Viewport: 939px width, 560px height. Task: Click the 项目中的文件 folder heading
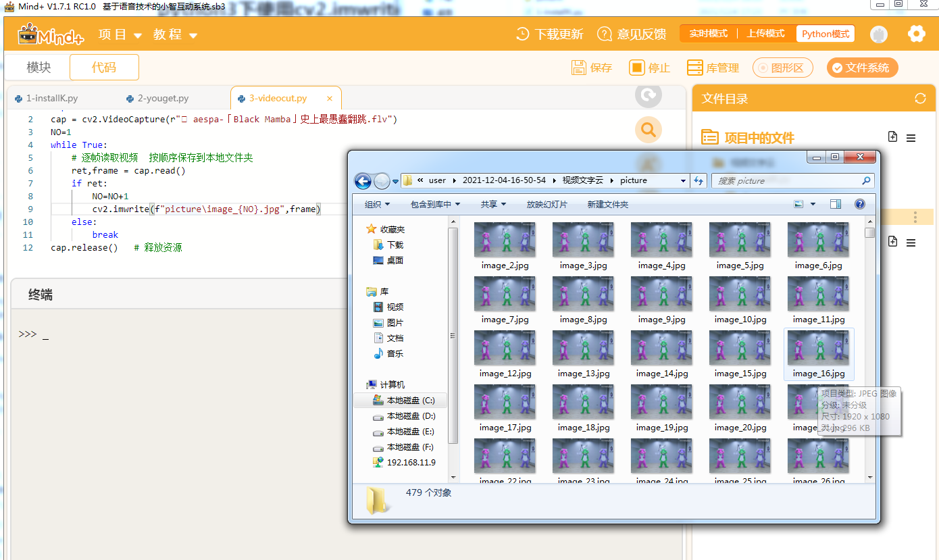[x=748, y=138]
